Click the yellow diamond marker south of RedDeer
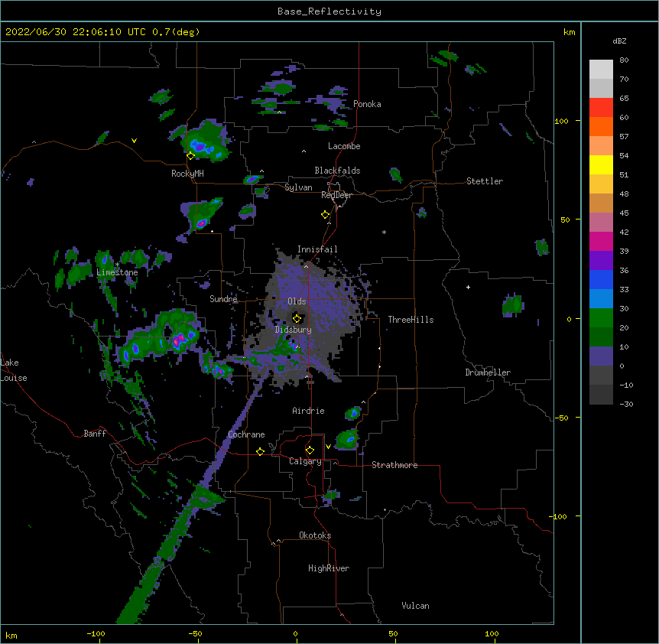This screenshot has height=644, width=659. pos(326,214)
